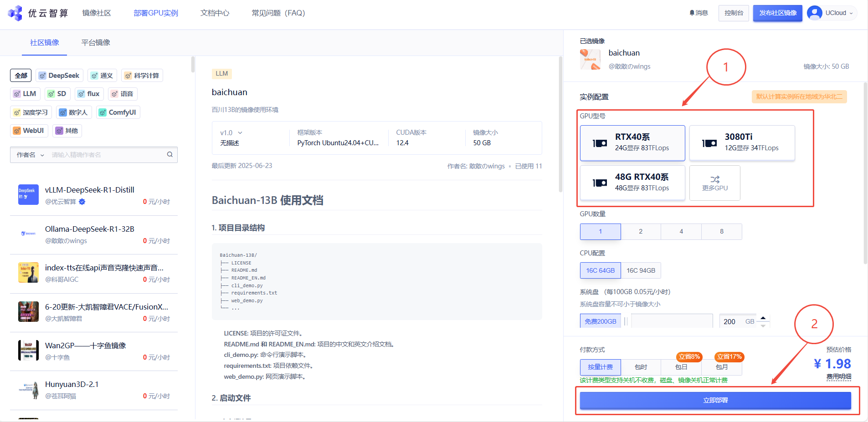Click the 免费200GB disk segment
Screen dimensions: 868x422
[x=601, y=321]
